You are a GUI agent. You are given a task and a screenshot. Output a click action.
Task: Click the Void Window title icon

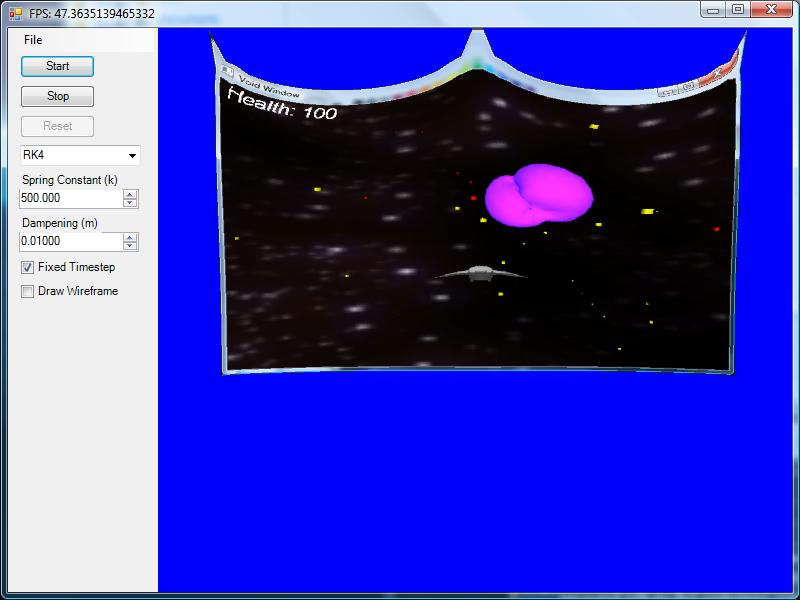[228, 73]
